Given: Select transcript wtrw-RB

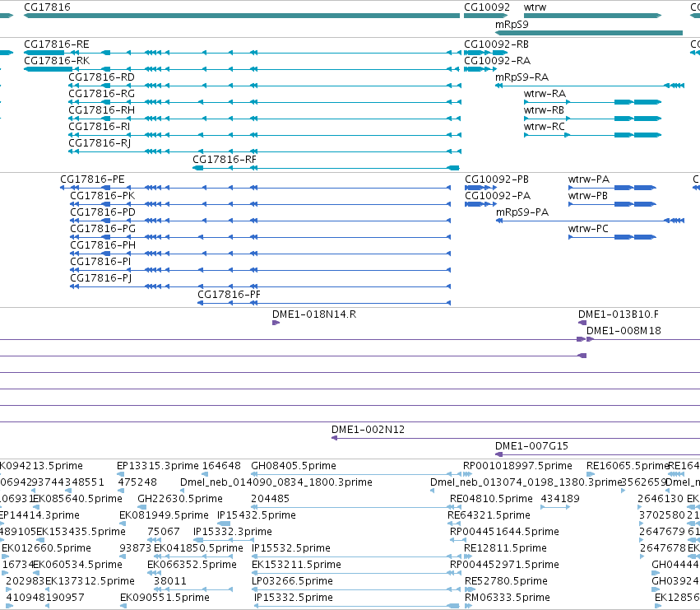Looking at the screenshot, I should [544, 110].
